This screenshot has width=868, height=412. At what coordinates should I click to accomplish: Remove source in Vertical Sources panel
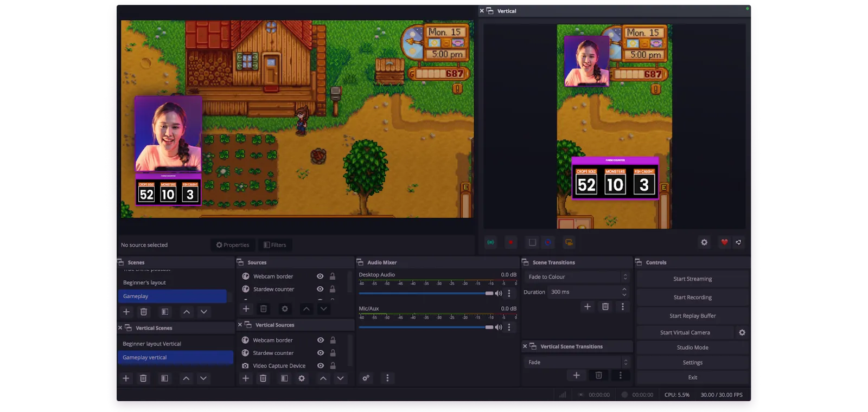click(x=263, y=378)
